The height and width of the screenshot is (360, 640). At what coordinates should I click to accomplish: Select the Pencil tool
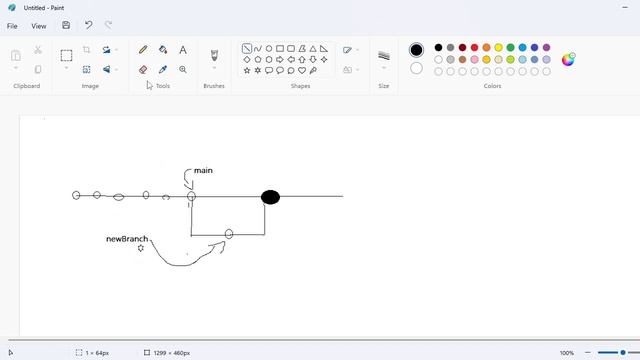point(143,50)
